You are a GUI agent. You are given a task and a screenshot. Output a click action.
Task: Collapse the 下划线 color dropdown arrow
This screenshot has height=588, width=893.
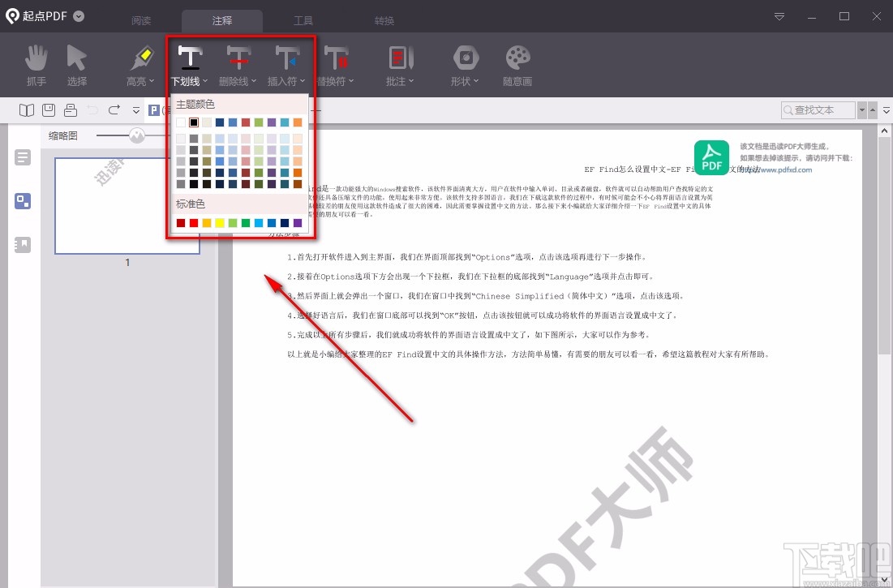tap(205, 81)
